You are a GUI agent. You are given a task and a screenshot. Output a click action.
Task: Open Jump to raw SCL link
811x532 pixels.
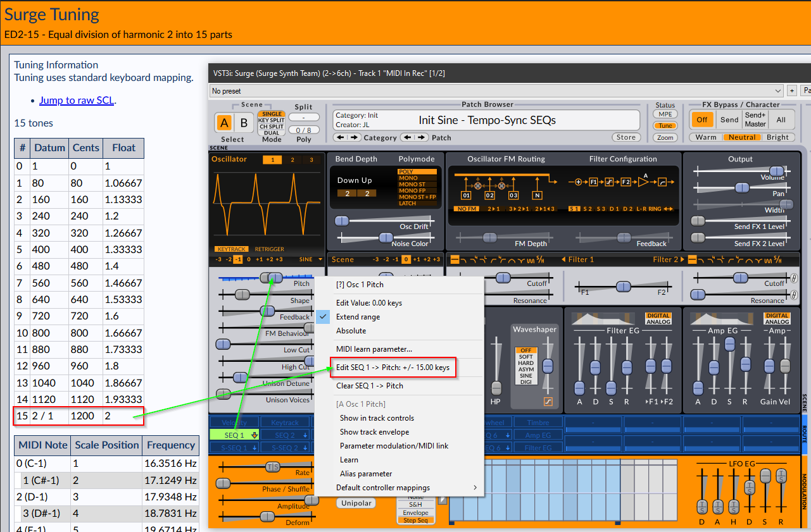pos(77,100)
